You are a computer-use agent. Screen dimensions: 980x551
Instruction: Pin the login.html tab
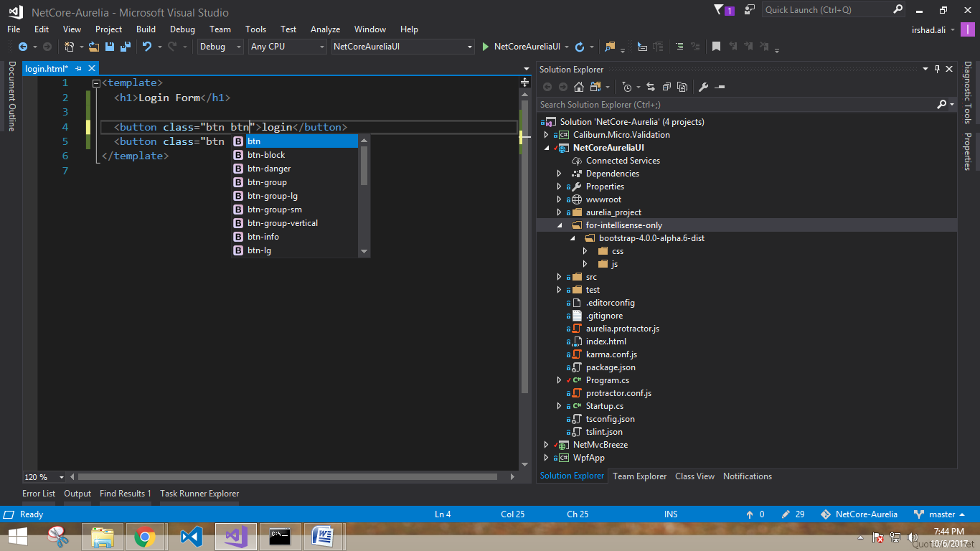click(x=78, y=68)
